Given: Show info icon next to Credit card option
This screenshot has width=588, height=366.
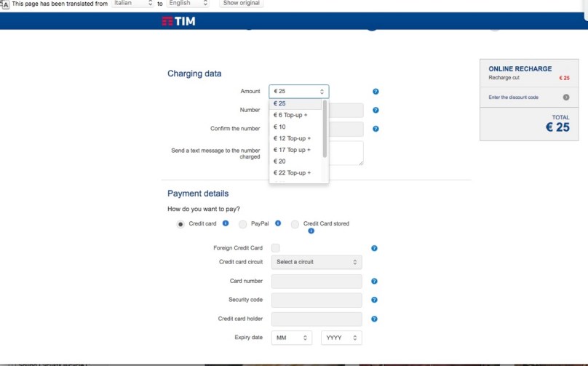Looking at the screenshot, I should coord(226,223).
